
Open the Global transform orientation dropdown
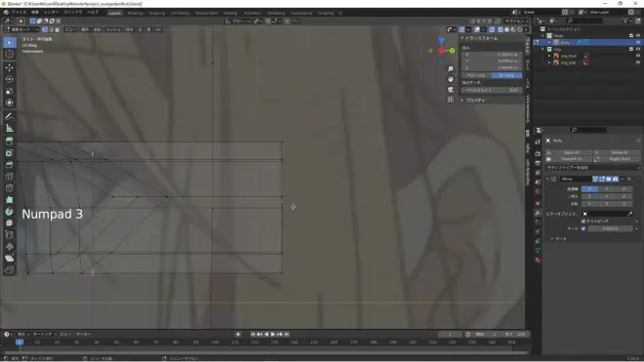point(238,20)
